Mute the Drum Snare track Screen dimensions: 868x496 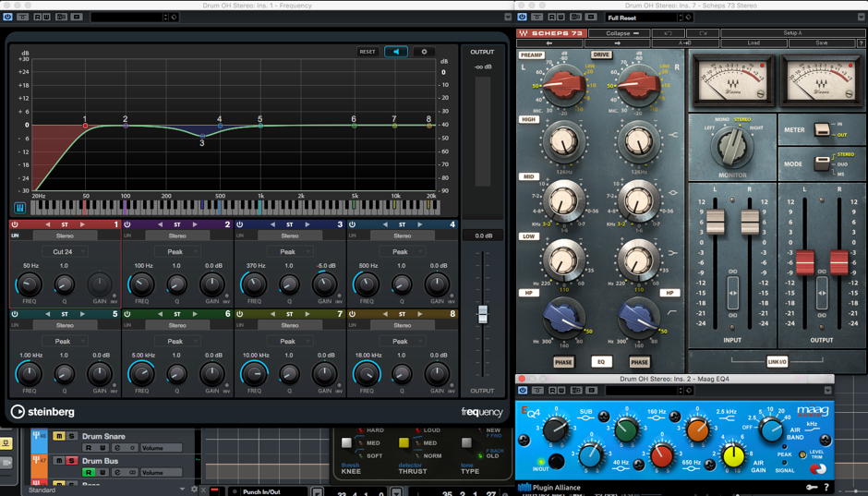coord(59,437)
